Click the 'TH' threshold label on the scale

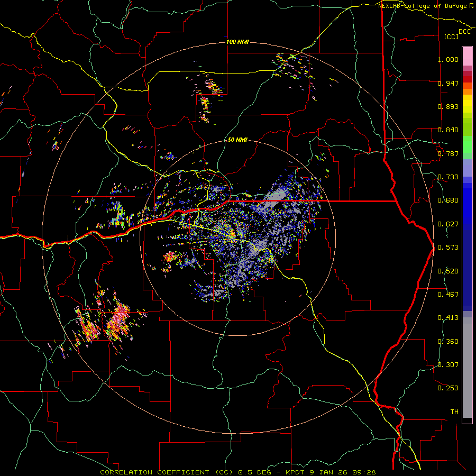(x=454, y=412)
